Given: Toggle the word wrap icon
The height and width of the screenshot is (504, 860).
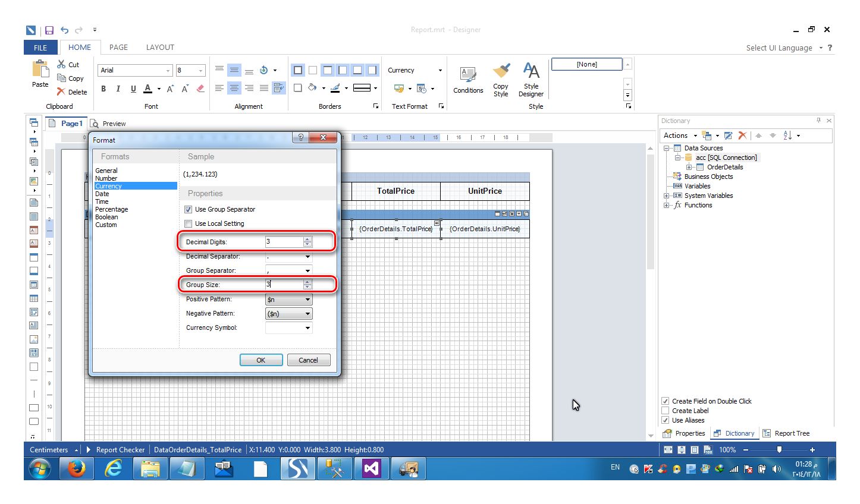Looking at the screenshot, I should click(278, 88).
